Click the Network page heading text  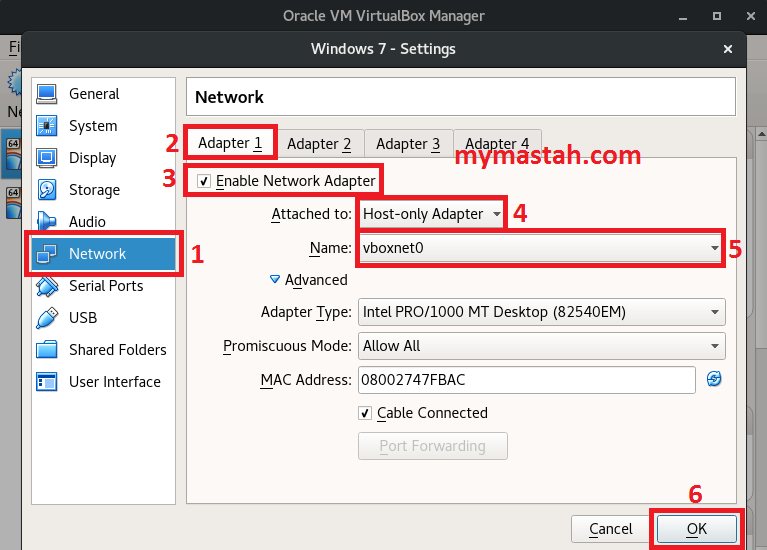click(x=229, y=97)
